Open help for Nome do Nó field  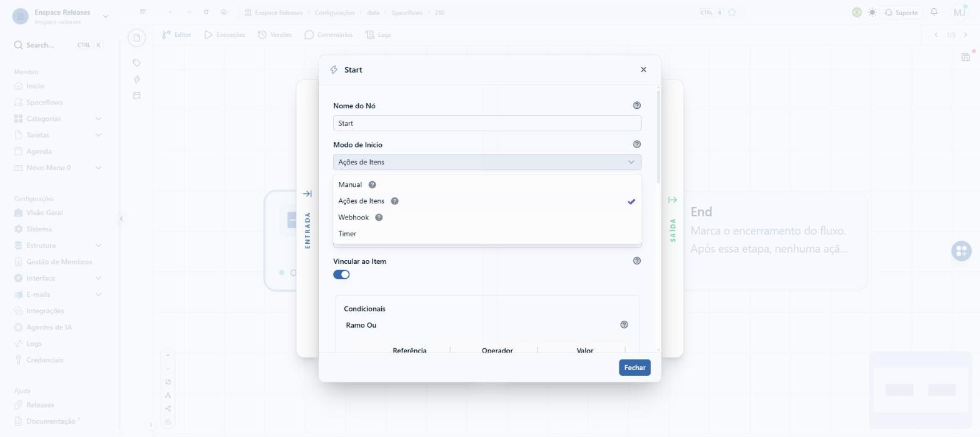click(637, 106)
